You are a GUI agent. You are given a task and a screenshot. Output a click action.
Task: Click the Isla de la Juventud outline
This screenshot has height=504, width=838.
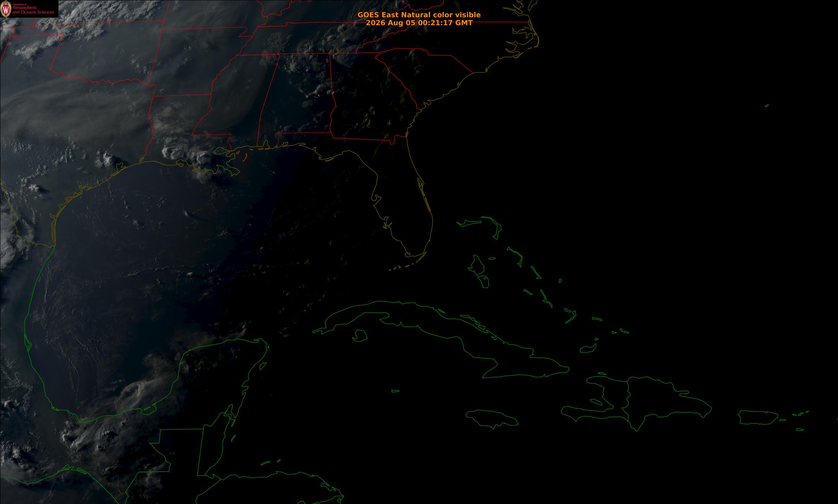(359, 336)
